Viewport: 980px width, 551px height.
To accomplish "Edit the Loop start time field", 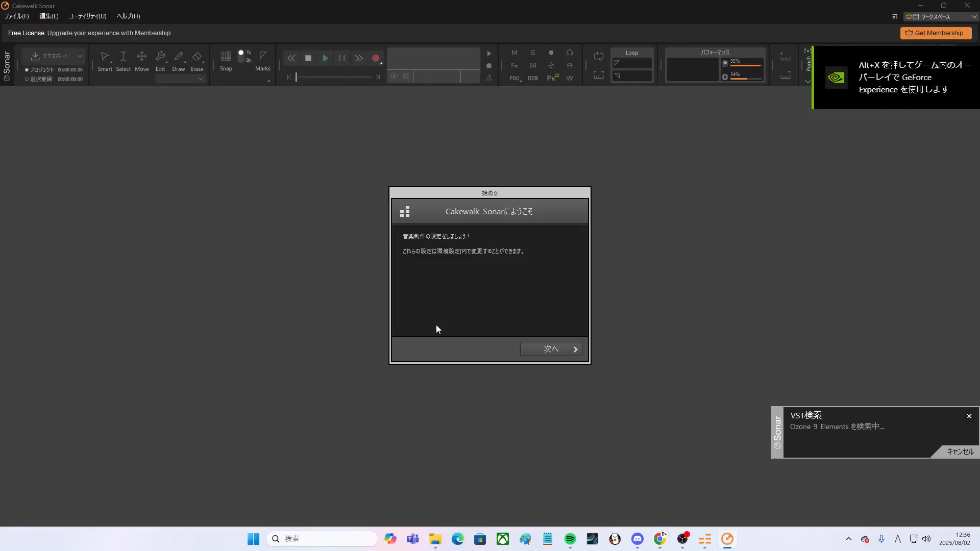I will 632,63.
